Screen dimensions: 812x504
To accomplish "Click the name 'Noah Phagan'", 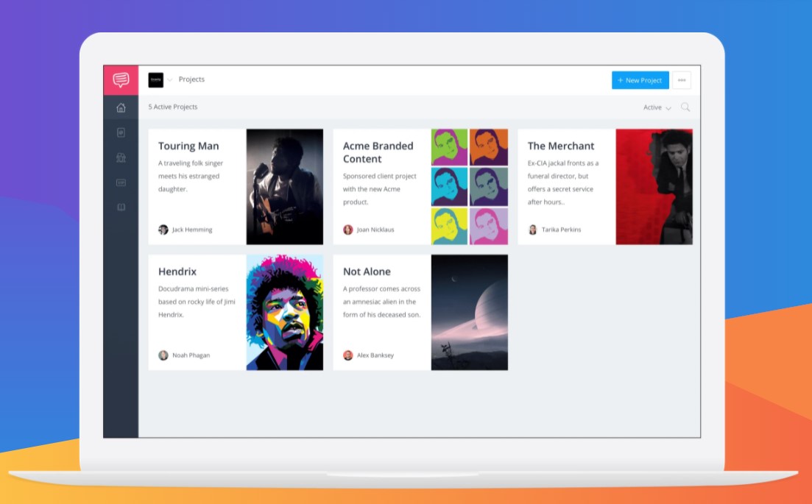I will point(191,355).
